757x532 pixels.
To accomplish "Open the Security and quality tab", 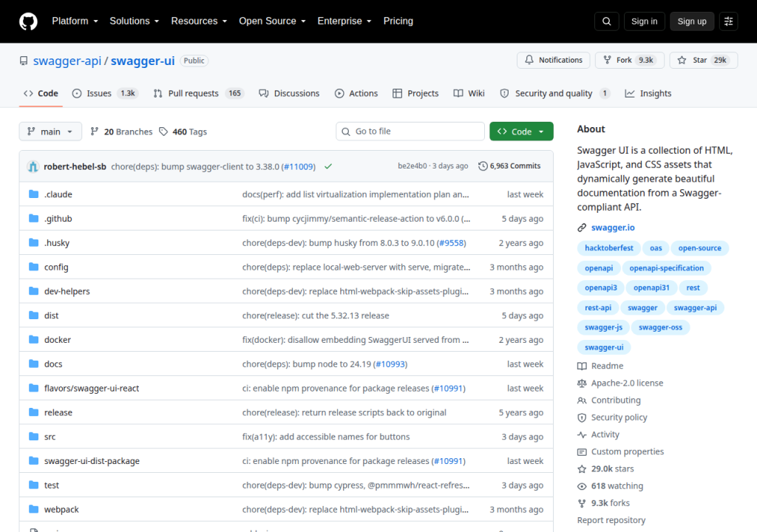I will (554, 93).
